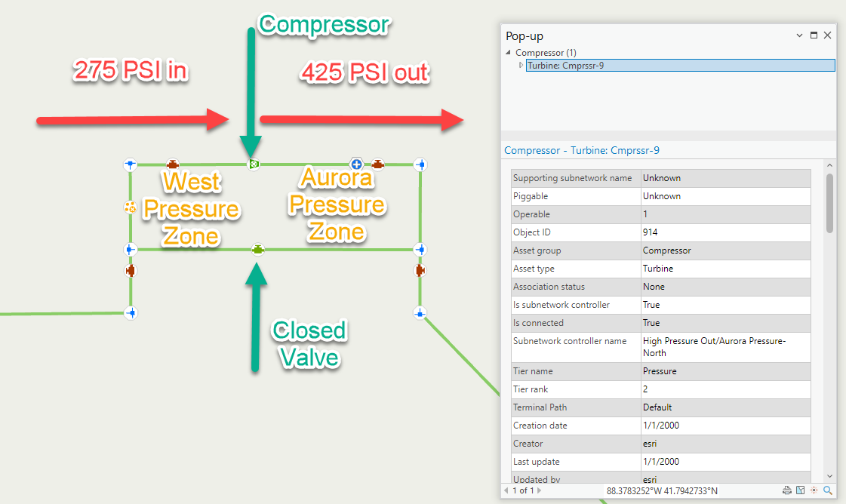
Task: Click the blue plus hexagon device symbol
Action: tap(356, 164)
